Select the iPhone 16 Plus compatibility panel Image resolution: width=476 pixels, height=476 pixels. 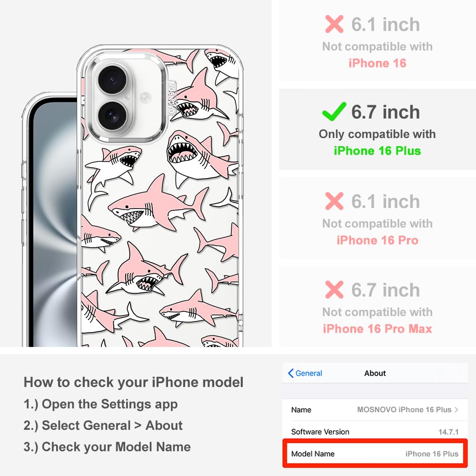[377, 129]
